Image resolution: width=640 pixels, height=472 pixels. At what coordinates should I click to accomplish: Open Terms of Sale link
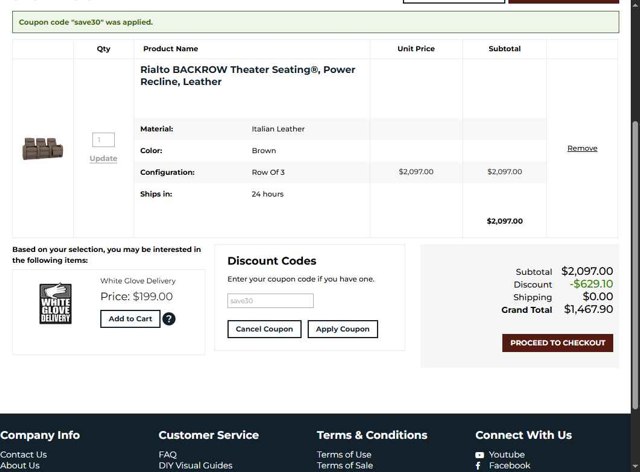point(344,465)
